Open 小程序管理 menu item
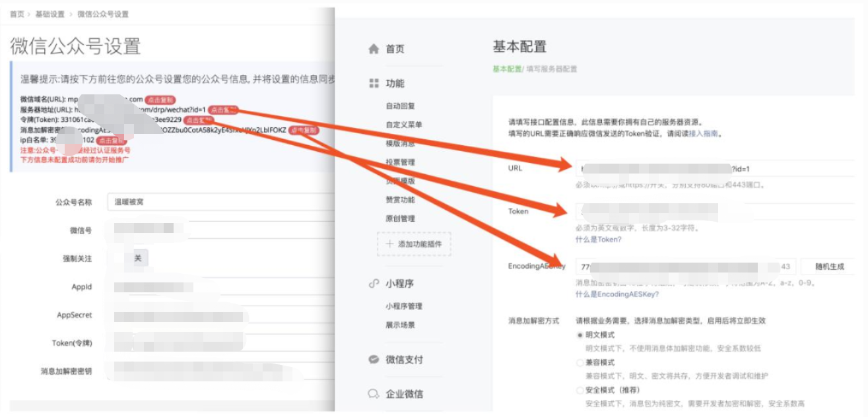Viewport: 868px width, 417px height. 404,306
